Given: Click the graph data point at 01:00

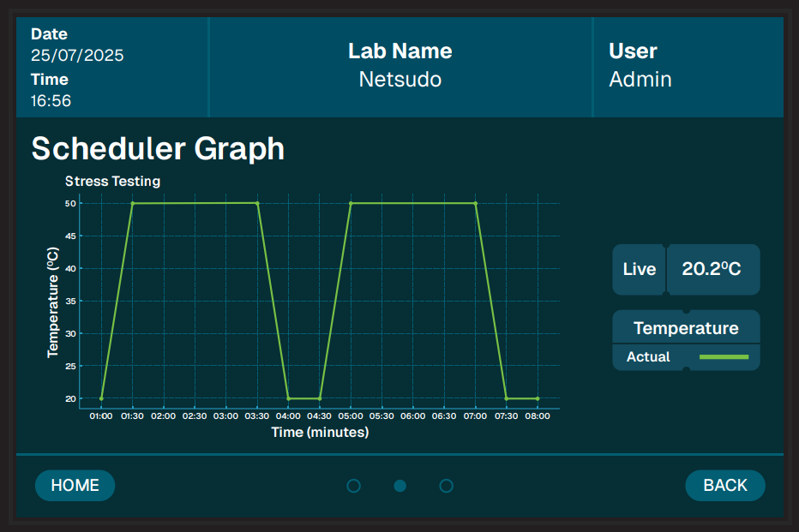Looking at the screenshot, I should tap(101, 398).
